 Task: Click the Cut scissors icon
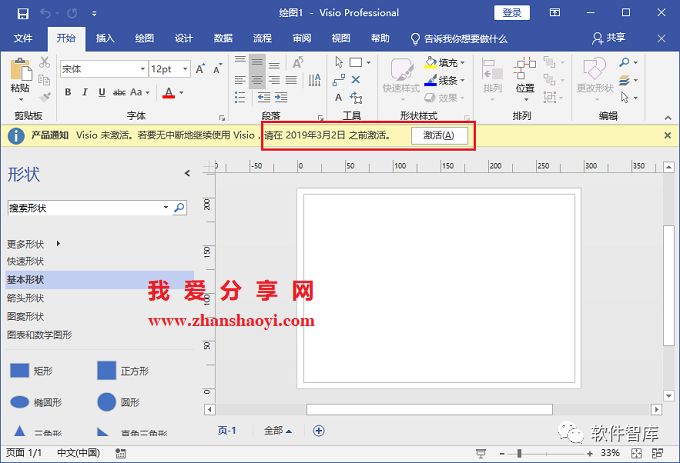tap(44, 62)
